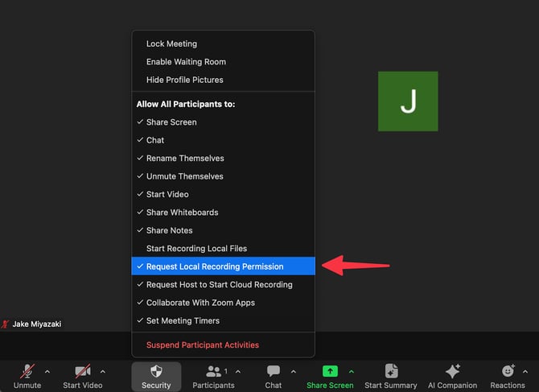The image size is (539, 392).
Task: Open the AI Companion sparkle icon
Action: point(452,371)
